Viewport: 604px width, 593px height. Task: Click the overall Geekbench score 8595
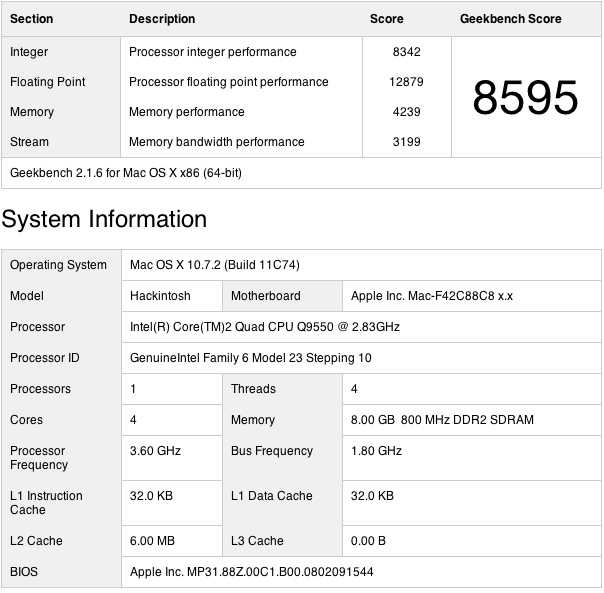[525, 97]
